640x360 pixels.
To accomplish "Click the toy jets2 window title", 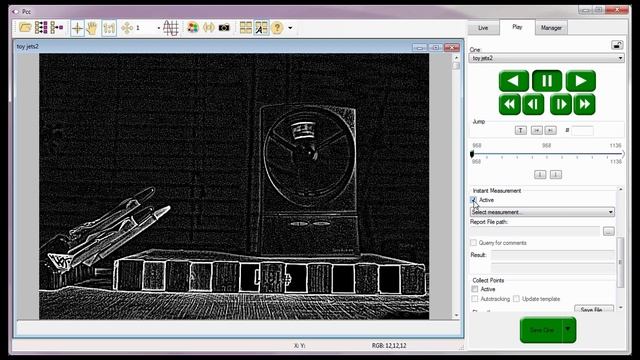I will (28, 47).
